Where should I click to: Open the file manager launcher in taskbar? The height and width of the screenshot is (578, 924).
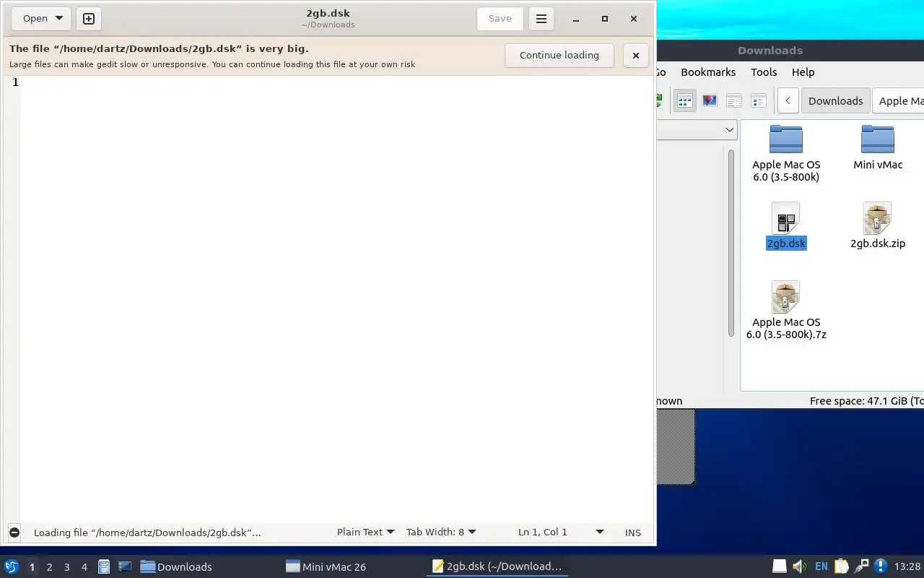coord(104,566)
